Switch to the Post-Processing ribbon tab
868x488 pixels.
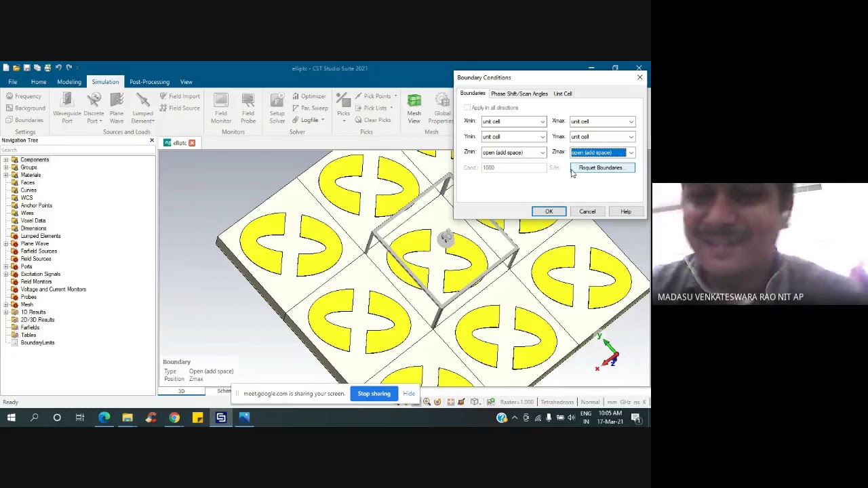point(149,82)
